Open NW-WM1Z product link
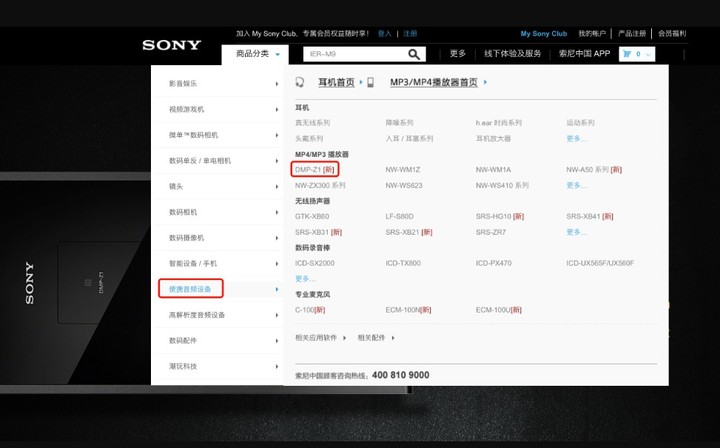This screenshot has width=720, height=448. click(x=403, y=169)
